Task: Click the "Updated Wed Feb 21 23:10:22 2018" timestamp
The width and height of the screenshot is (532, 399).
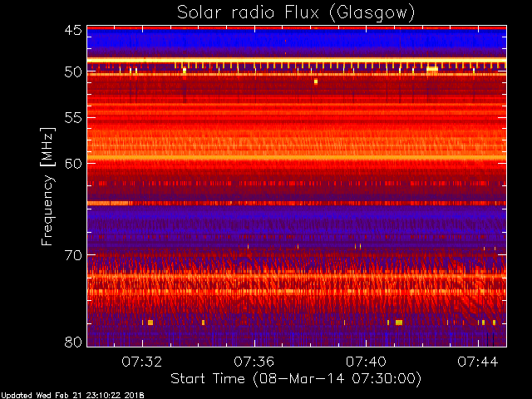Action: pyautogui.click(x=72, y=396)
